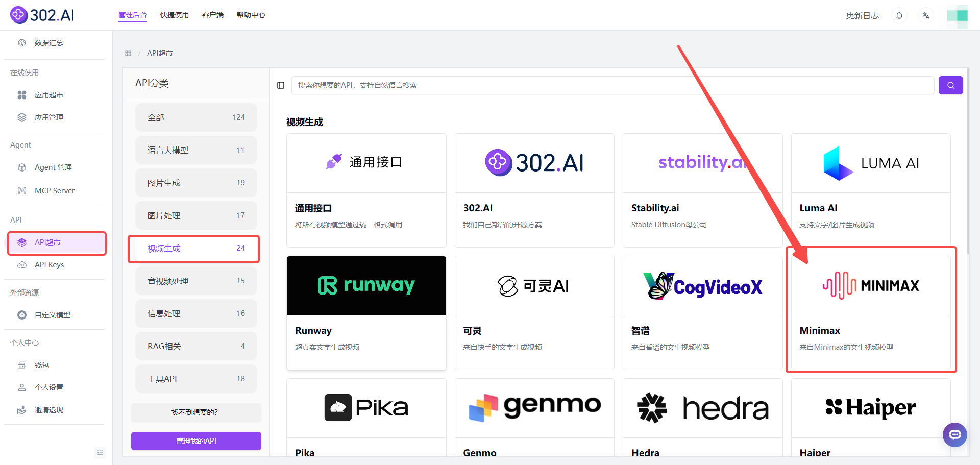Click the 数据汇总 sidebar icon
The height and width of the screenshot is (465, 980).
[22, 43]
